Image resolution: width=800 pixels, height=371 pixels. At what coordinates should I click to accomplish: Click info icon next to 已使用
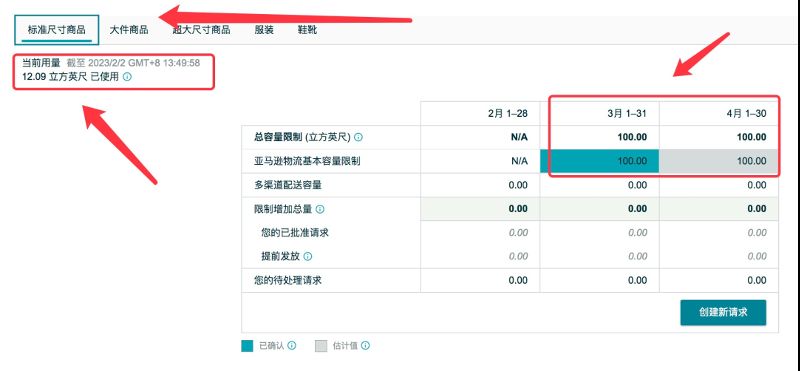click(128, 78)
